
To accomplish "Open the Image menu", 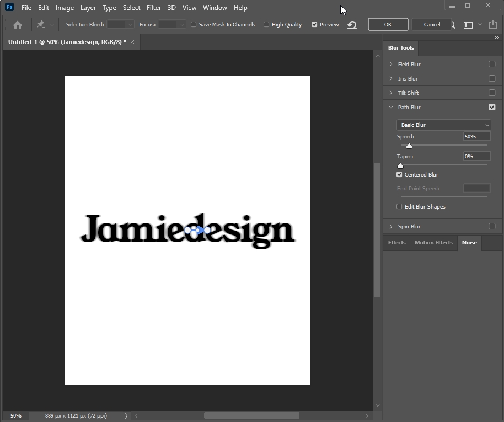I will pyautogui.click(x=65, y=7).
